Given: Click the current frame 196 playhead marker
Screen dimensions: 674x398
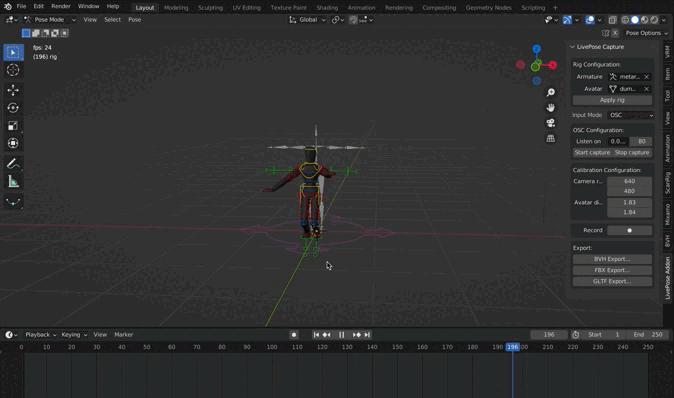Looking at the screenshot, I should click(512, 347).
